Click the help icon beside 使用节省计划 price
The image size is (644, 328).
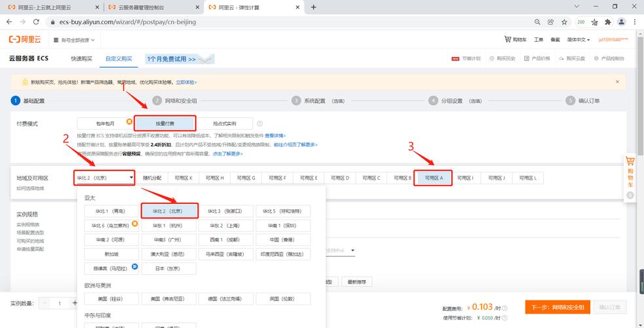(x=504, y=318)
